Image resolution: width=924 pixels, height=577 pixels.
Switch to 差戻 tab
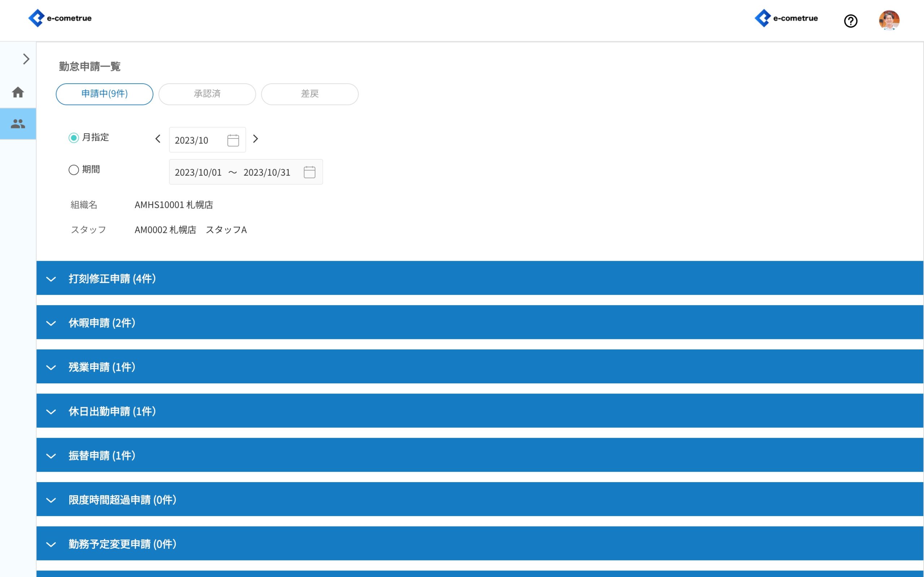(x=310, y=94)
